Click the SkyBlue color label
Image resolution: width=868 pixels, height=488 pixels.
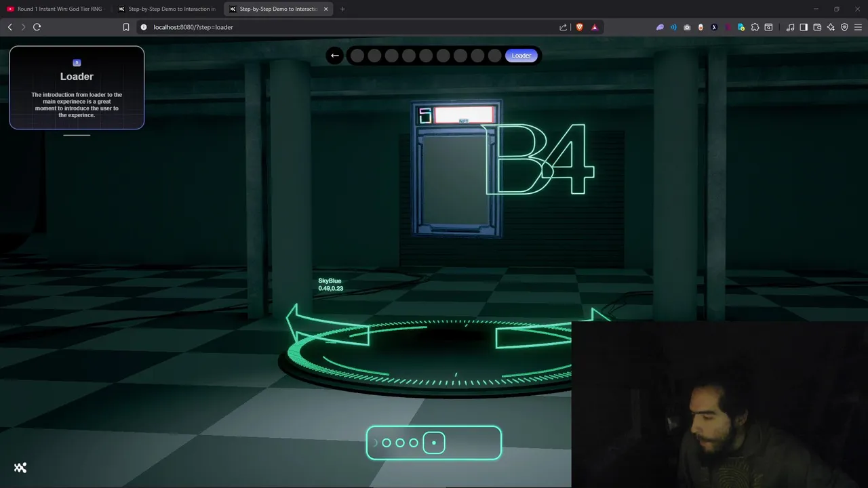tap(330, 281)
